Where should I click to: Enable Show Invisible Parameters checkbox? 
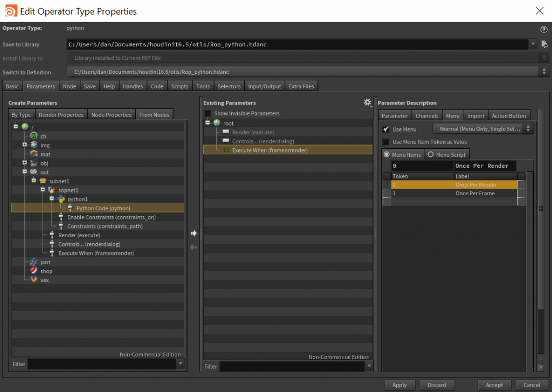208,114
